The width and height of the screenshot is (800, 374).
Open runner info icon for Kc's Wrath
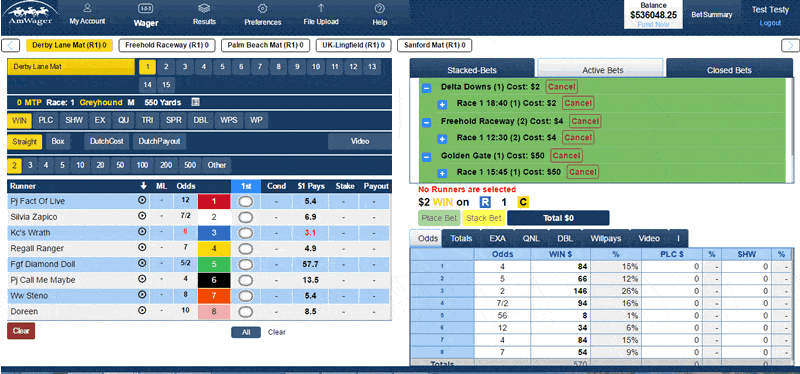pyautogui.click(x=142, y=232)
